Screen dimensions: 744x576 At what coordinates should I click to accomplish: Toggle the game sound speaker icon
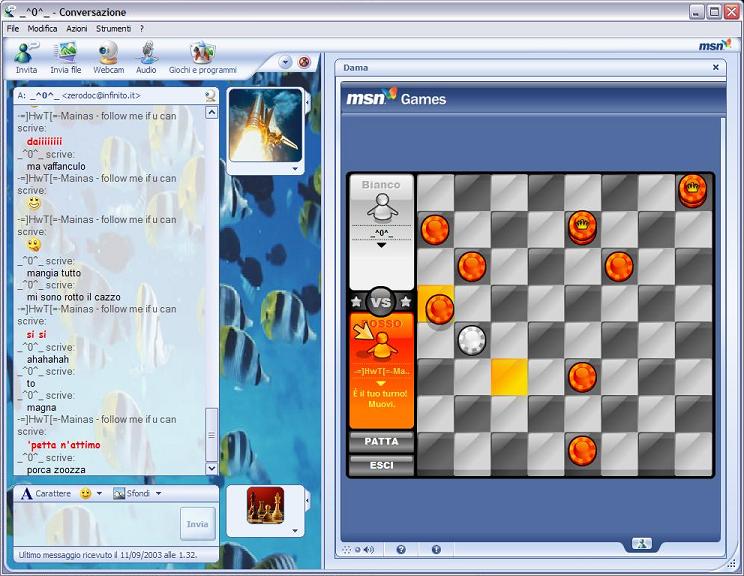point(368,549)
